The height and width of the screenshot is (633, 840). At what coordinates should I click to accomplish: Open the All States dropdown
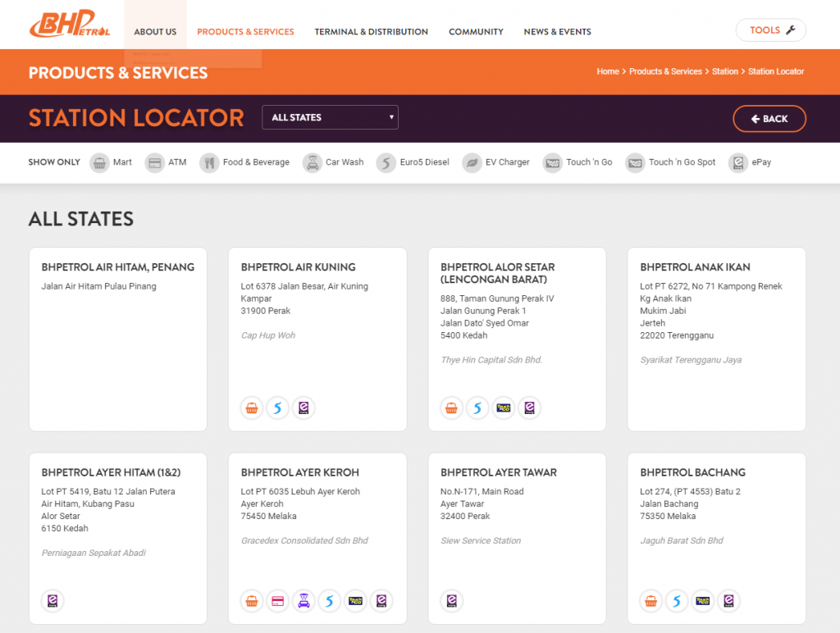point(330,117)
